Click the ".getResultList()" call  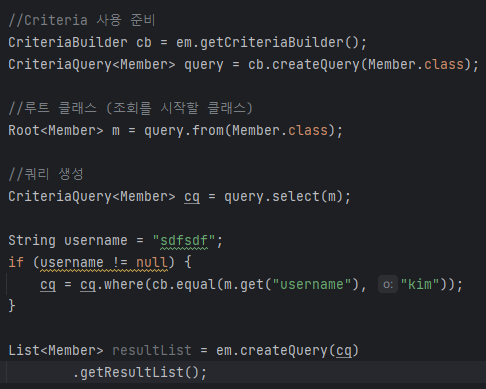[x=136, y=372]
